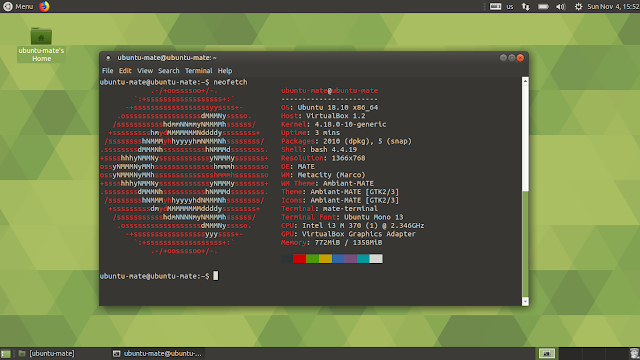Click the 'Terminal: mate-terminal' line

click(329, 209)
